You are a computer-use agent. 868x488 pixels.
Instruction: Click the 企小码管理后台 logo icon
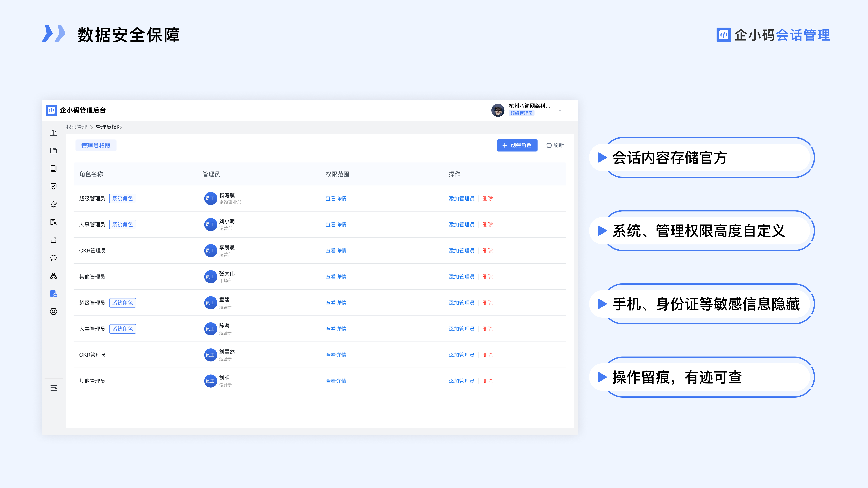pos(51,110)
